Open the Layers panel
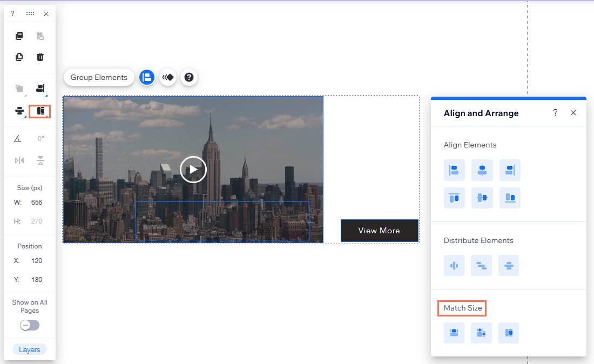This screenshot has height=364, width=594. click(x=29, y=349)
